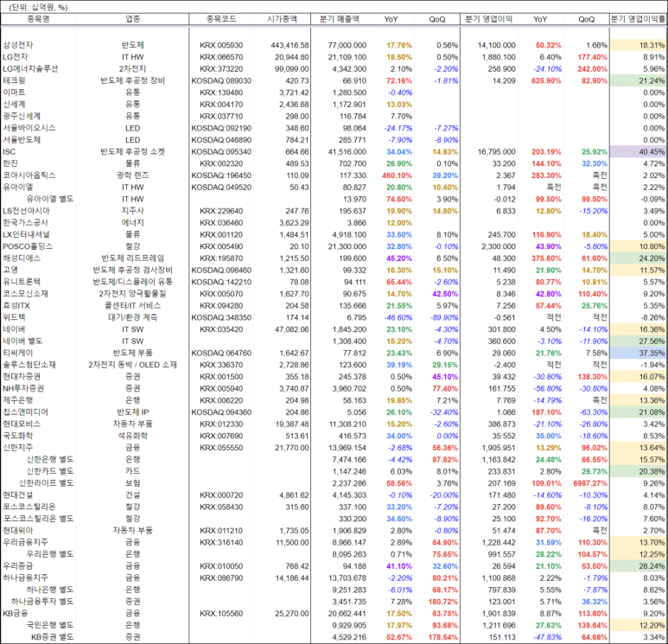Click the KB금융 name cell
The width and height of the screenshot is (668, 644).
point(16,614)
